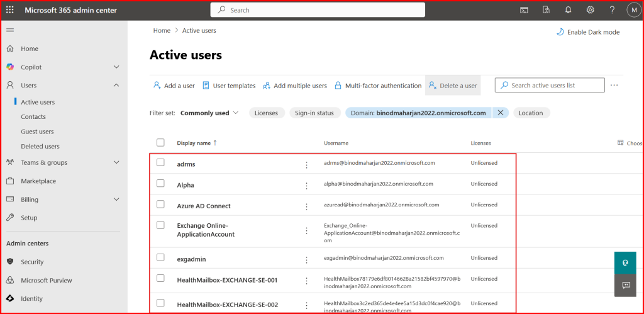Go to Deleted users in sidebar
Viewport: 644px width, 314px height.
click(x=40, y=147)
